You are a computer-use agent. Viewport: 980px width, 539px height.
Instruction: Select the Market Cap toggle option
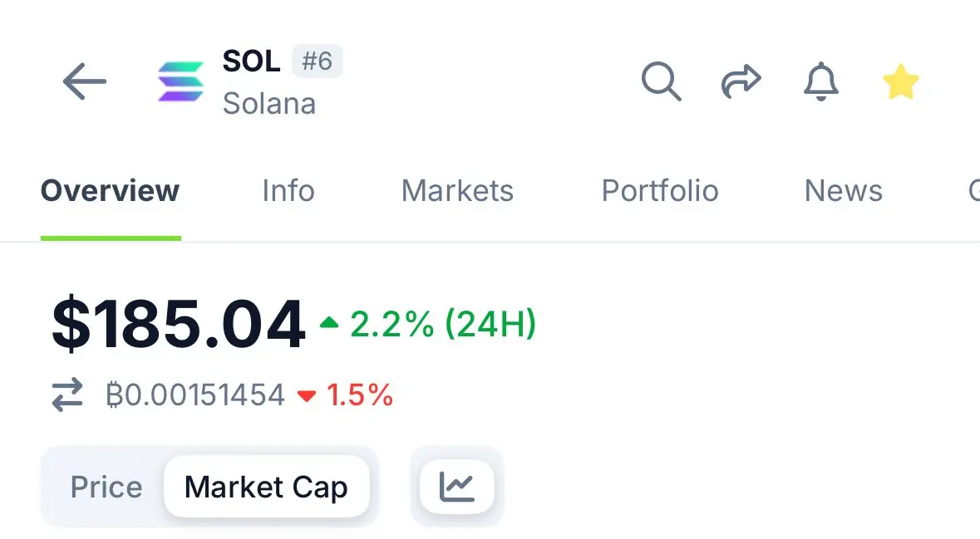pyautogui.click(x=266, y=487)
